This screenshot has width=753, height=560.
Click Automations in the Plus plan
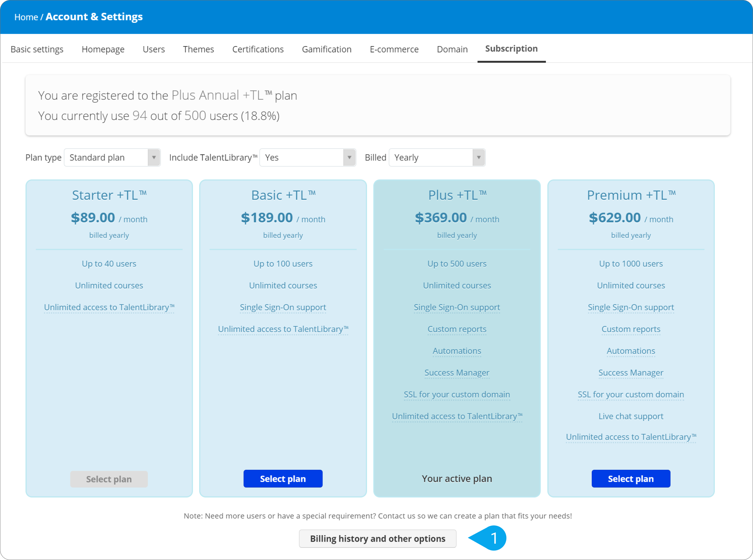[457, 351]
